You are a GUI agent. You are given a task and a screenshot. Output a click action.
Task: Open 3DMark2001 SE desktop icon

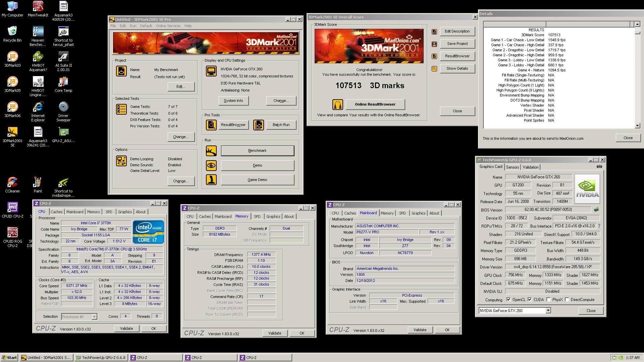pyautogui.click(x=12, y=137)
